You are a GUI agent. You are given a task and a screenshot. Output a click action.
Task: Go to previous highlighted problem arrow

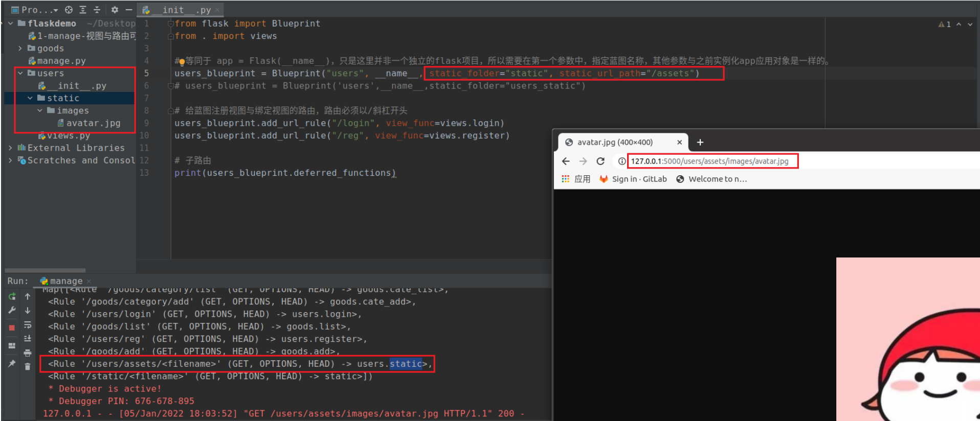coord(959,24)
